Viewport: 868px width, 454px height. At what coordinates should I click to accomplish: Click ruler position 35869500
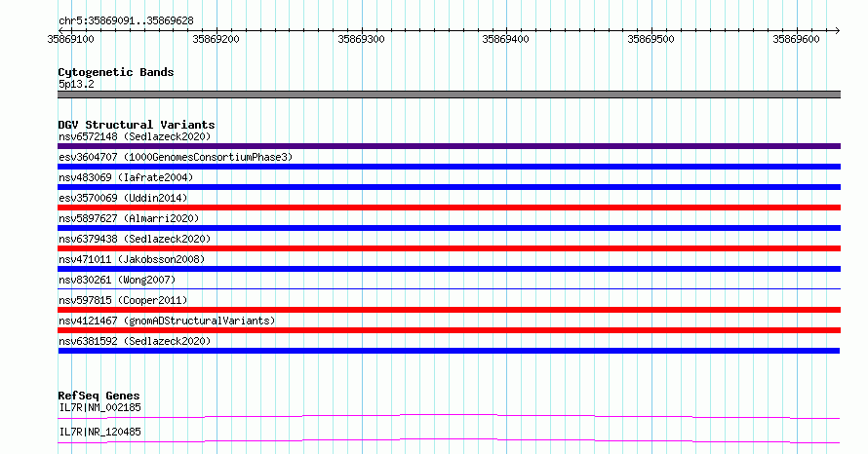click(x=651, y=39)
